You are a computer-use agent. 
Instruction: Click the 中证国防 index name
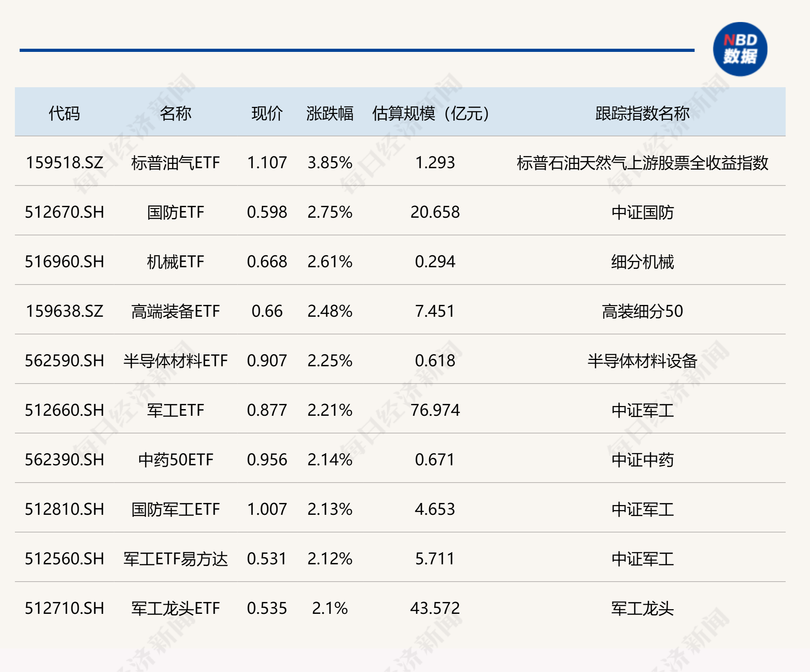tap(642, 212)
